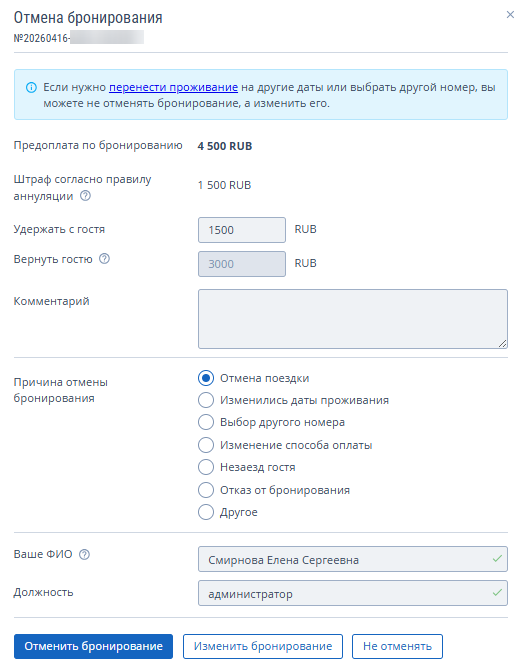Click inside the Комментарий text area
Screen dimensions: 523x672
[x=353, y=319]
